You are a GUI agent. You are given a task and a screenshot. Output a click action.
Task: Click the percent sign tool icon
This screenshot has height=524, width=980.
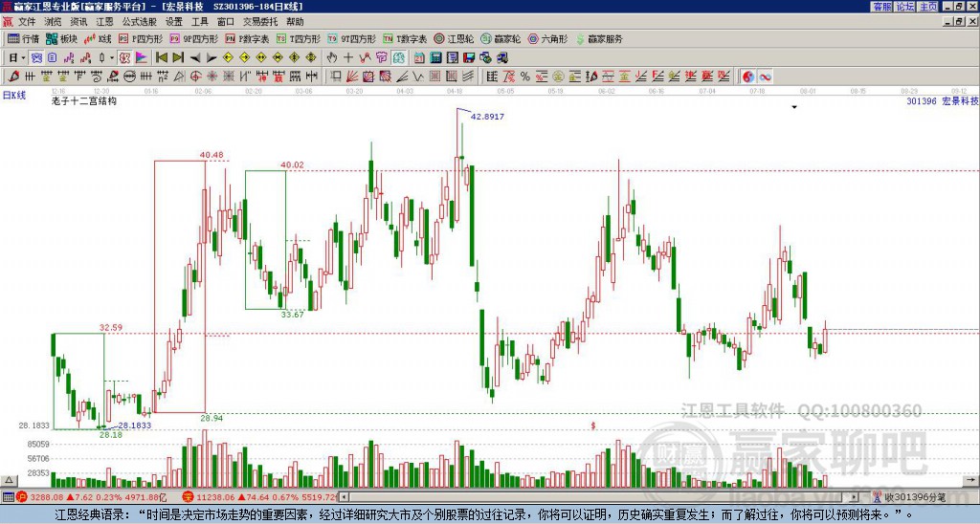point(525,76)
